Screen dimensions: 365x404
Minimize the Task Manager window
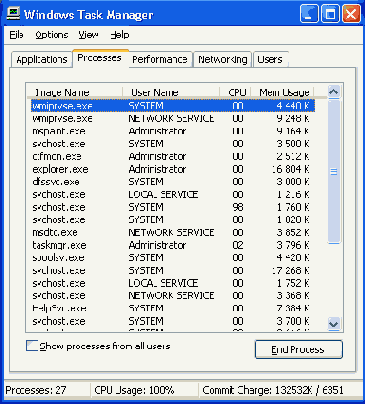tap(309, 14)
